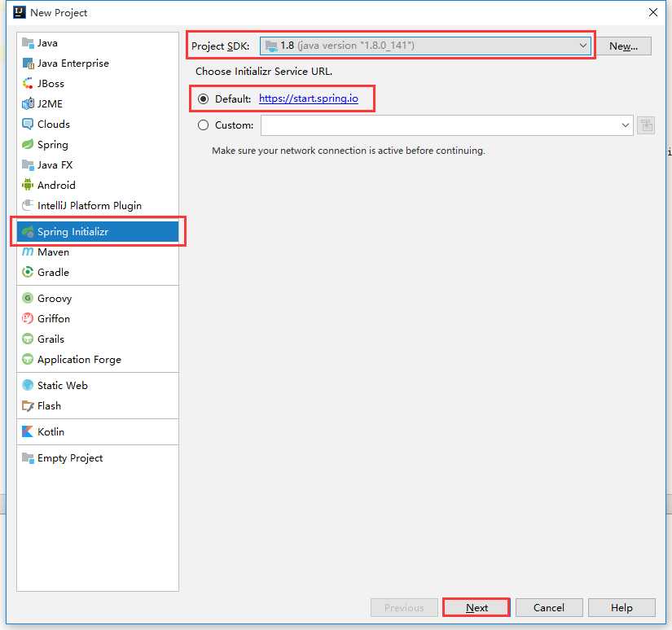Click the Android robot icon
The width and height of the screenshot is (672, 630).
[x=28, y=185]
